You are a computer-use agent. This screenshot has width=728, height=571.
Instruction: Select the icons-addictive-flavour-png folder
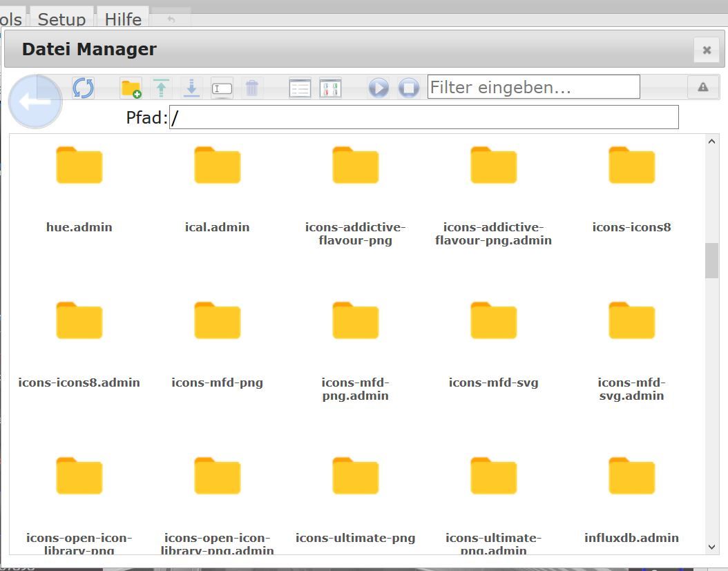355,195
